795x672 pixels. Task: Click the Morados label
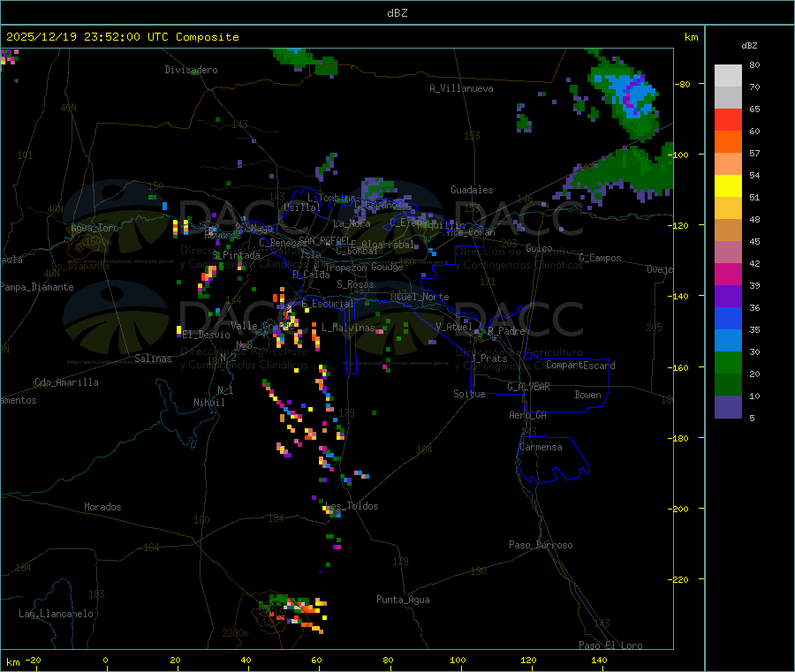point(102,507)
